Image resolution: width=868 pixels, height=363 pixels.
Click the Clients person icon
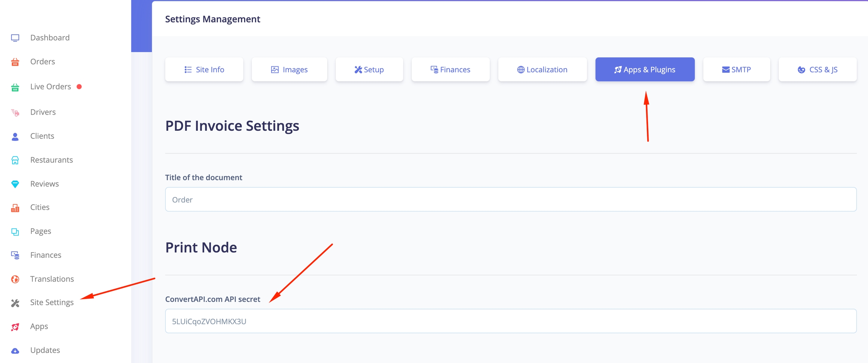click(x=15, y=136)
